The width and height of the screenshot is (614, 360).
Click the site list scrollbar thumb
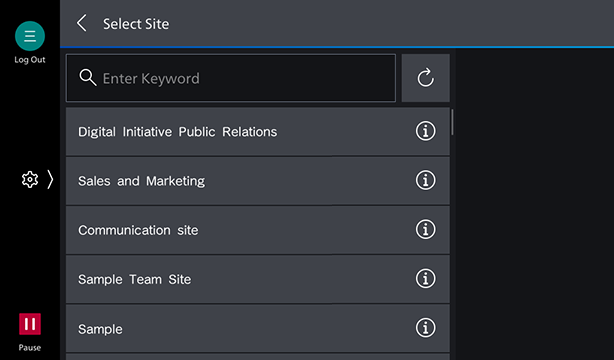pos(452,122)
